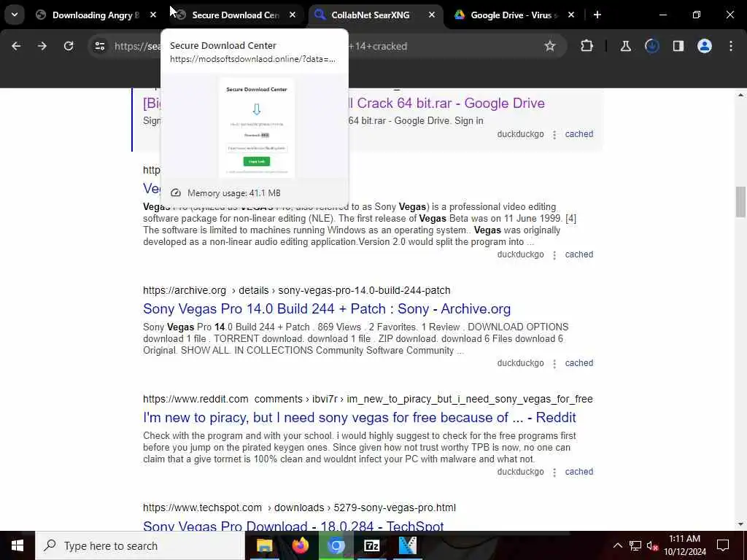Open more options for Google Drive result
747x560 pixels.
click(x=554, y=135)
